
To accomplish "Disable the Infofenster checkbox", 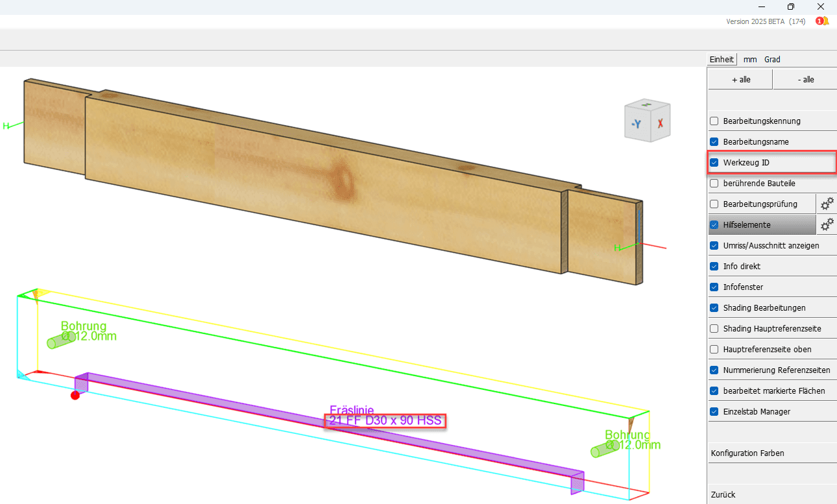I will 714,287.
